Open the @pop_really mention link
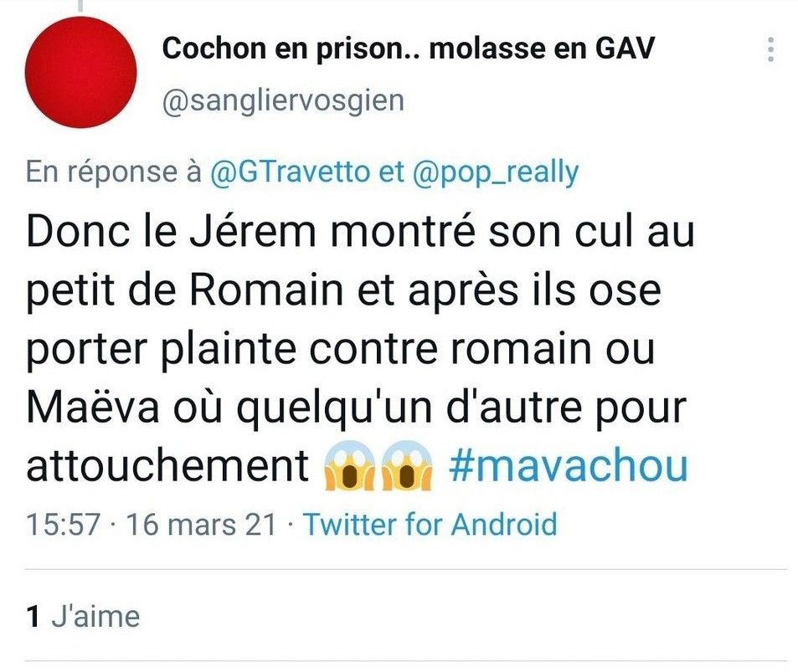Viewport: 798px width, 672px height. [x=496, y=172]
